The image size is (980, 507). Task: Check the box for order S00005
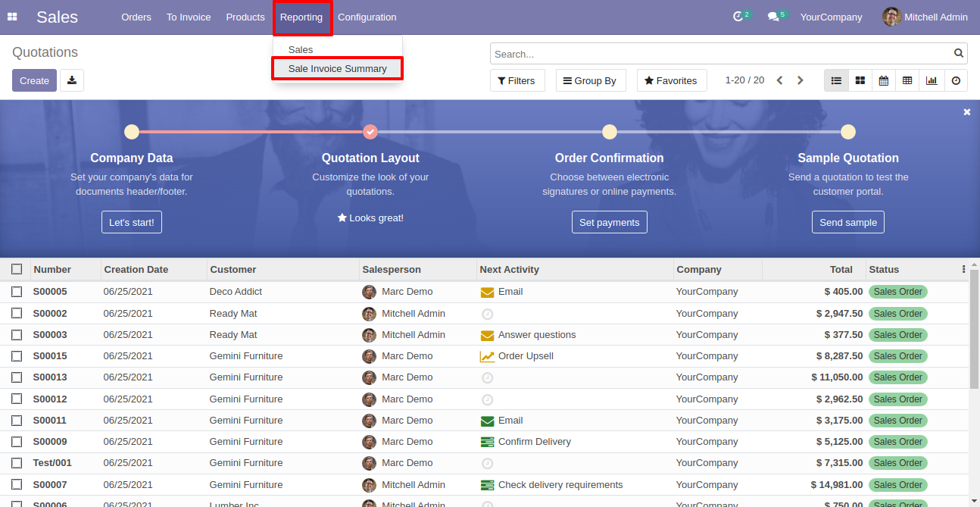point(17,292)
